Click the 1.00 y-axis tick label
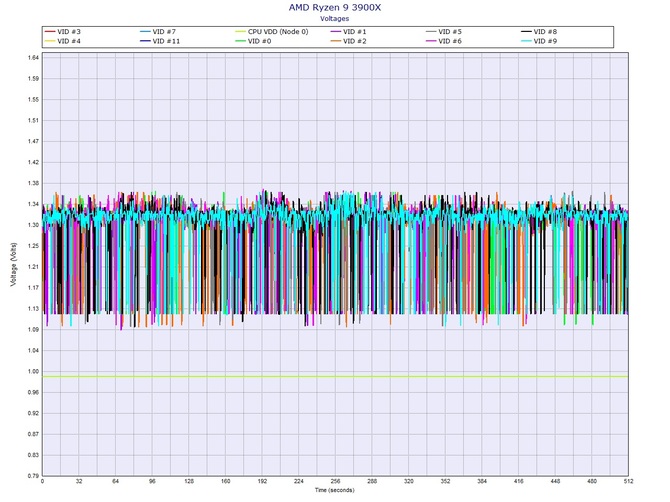670x502 pixels. (x=34, y=371)
